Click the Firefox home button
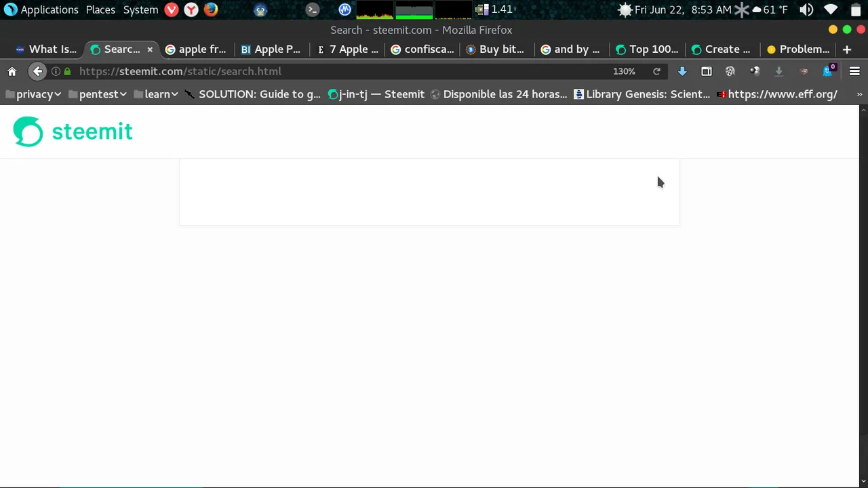 (12, 71)
